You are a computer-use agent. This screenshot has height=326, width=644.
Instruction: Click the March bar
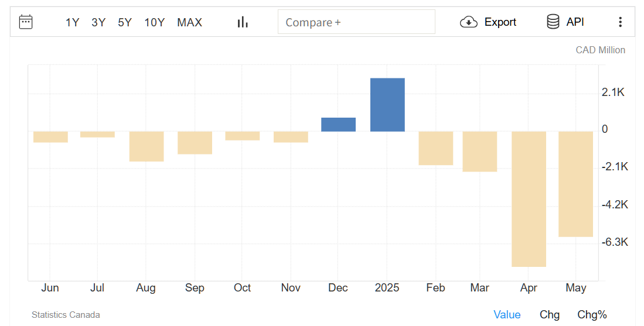coord(480,152)
